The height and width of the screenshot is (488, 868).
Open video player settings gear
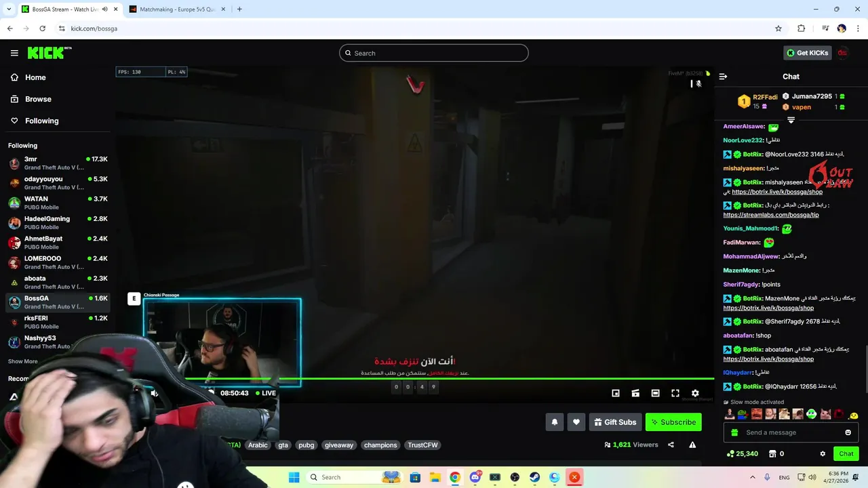pyautogui.click(x=695, y=393)
